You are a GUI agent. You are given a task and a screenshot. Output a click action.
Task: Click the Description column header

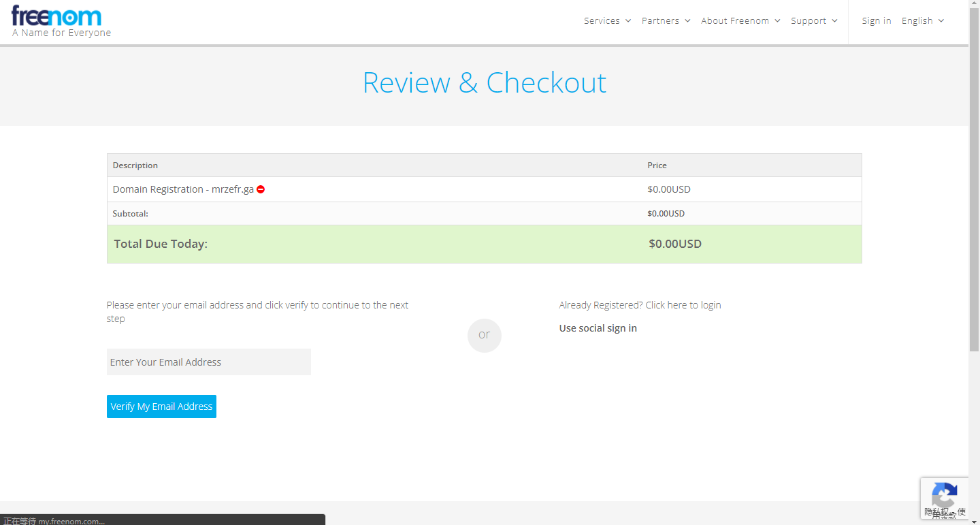point(135,165)
